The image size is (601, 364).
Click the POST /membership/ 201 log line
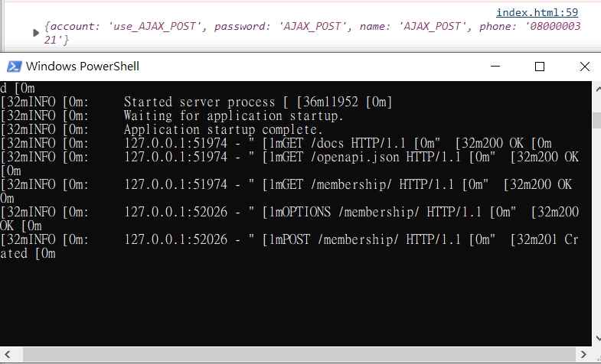coord(289,246)
